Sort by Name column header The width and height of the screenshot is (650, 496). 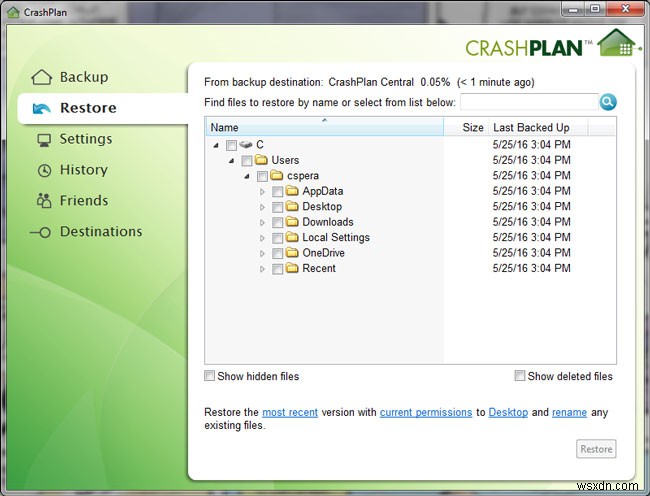[x=324, y=127]
